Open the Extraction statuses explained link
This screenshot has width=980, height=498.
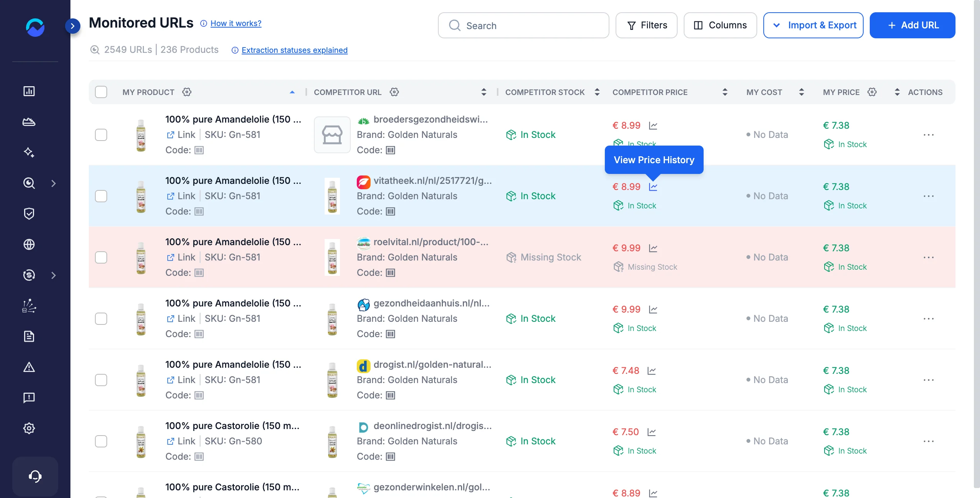pos(294,50)
